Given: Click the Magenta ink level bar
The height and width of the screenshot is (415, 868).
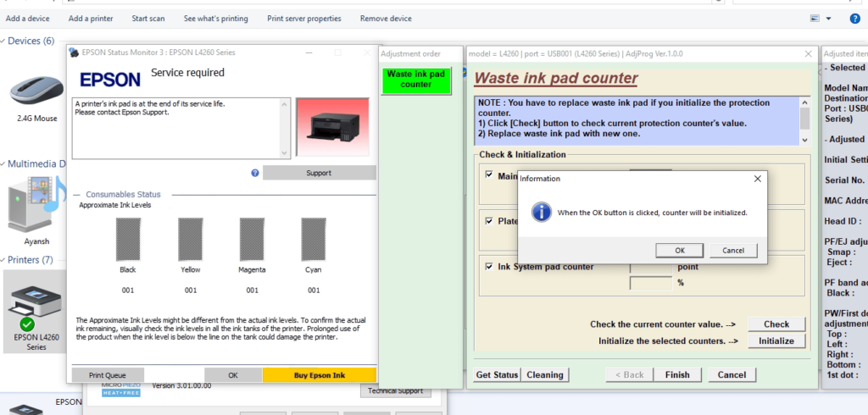Looking at the screenshot, I should [x=252, y=239].
